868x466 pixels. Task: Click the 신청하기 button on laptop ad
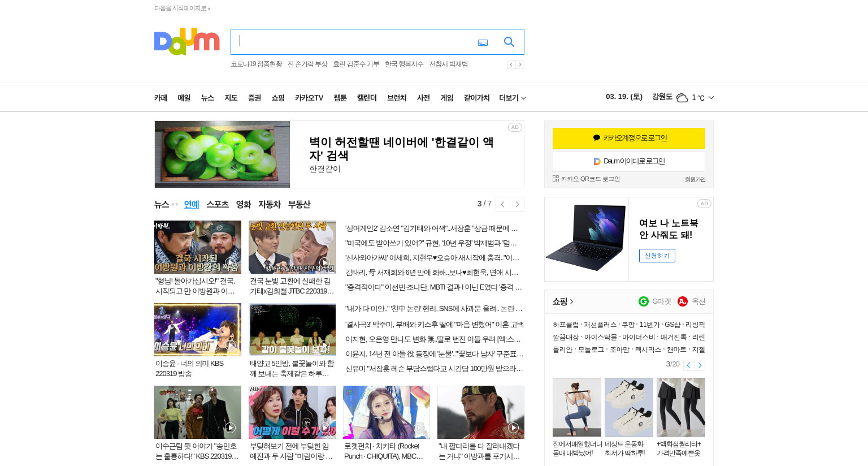pyautogui.click(x=657, y=256)
